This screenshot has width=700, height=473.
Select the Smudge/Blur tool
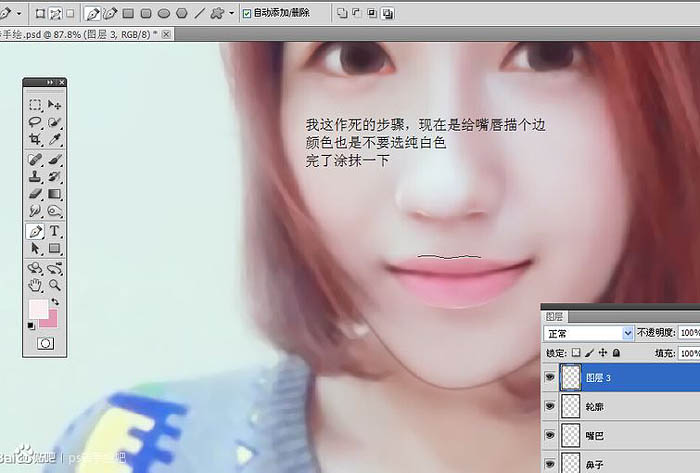[x=35, y=211]
